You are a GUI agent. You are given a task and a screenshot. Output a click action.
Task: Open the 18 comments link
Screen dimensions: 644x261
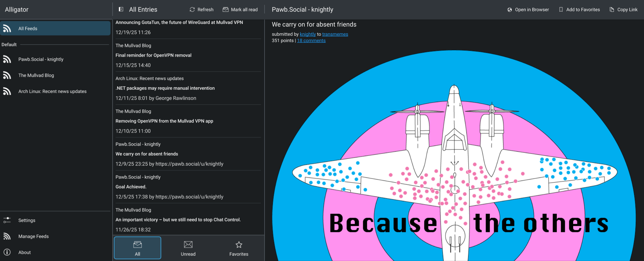[311, 40]
